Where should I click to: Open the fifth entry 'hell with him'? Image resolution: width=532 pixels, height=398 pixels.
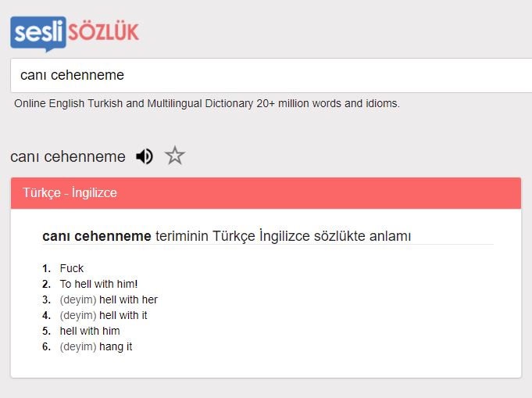(x=90, y=331)
